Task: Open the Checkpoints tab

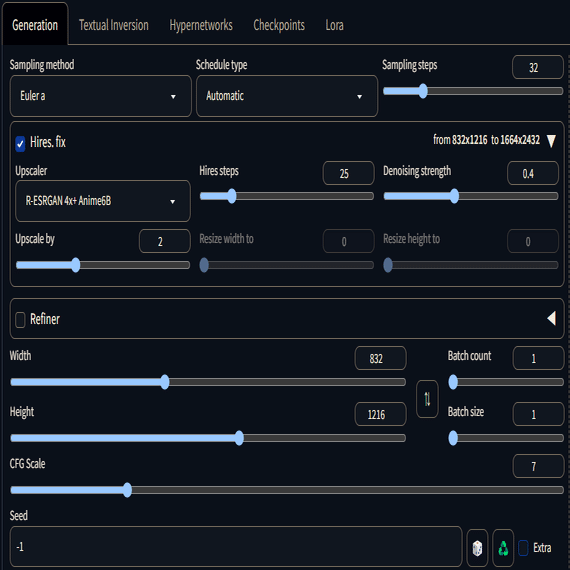Action: [x=279, y=25]
